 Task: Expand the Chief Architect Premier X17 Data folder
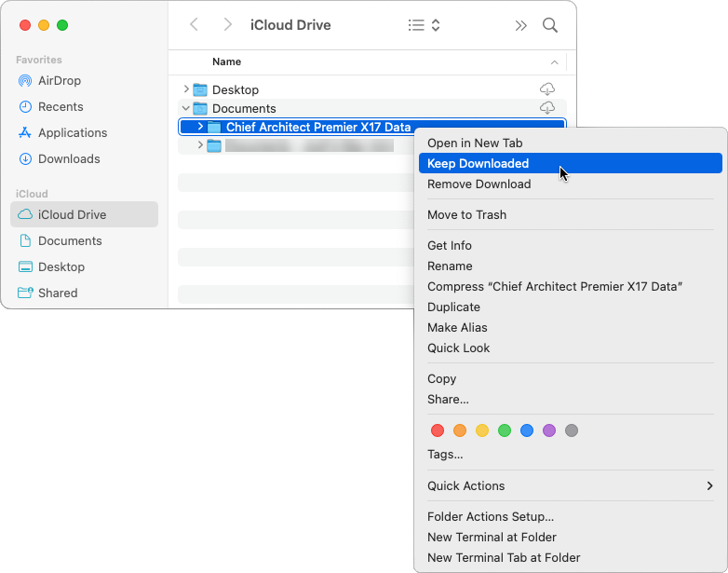point(200,126)
